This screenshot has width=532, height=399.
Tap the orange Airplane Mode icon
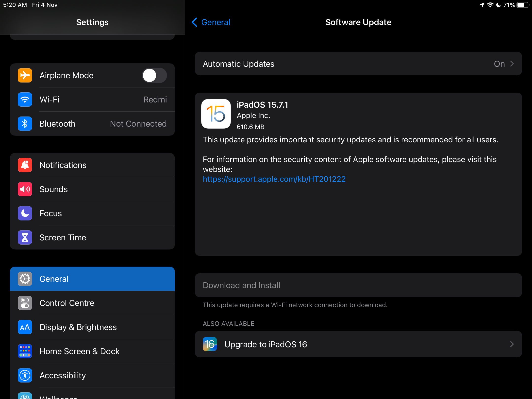click(x=25, y=75)
